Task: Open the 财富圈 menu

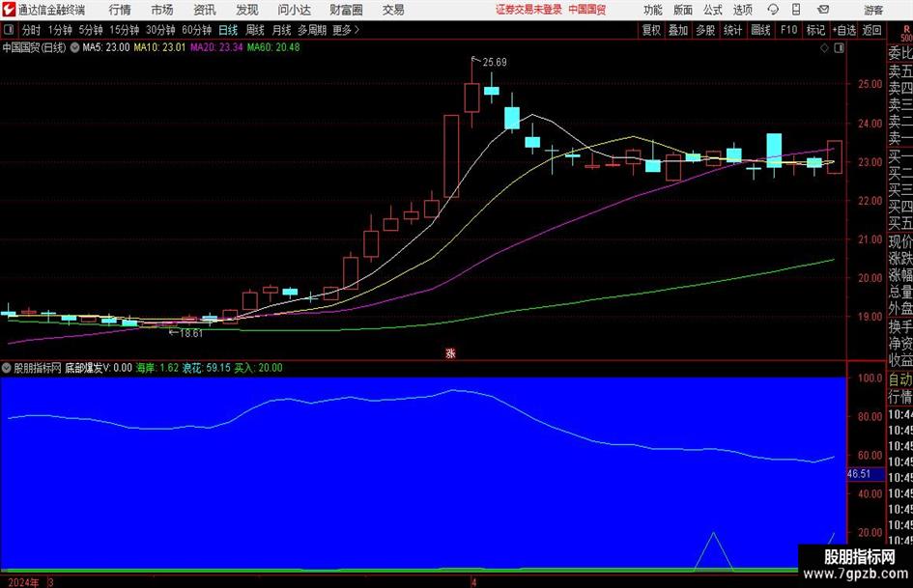Action: [346, 10]
